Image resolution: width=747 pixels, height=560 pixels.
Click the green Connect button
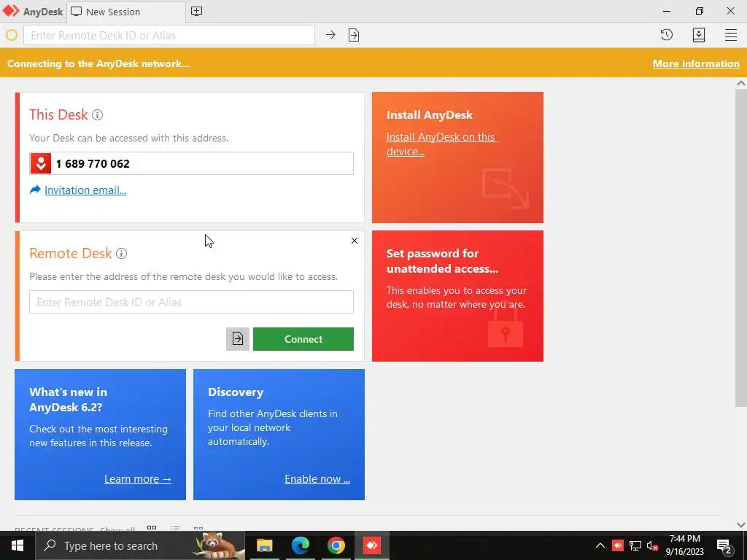coord(303,338)
